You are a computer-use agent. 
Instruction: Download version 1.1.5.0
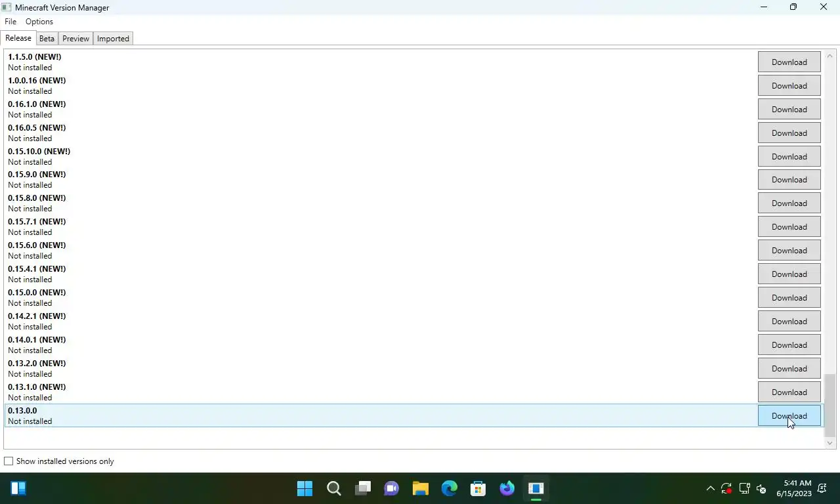click(789, 62)
